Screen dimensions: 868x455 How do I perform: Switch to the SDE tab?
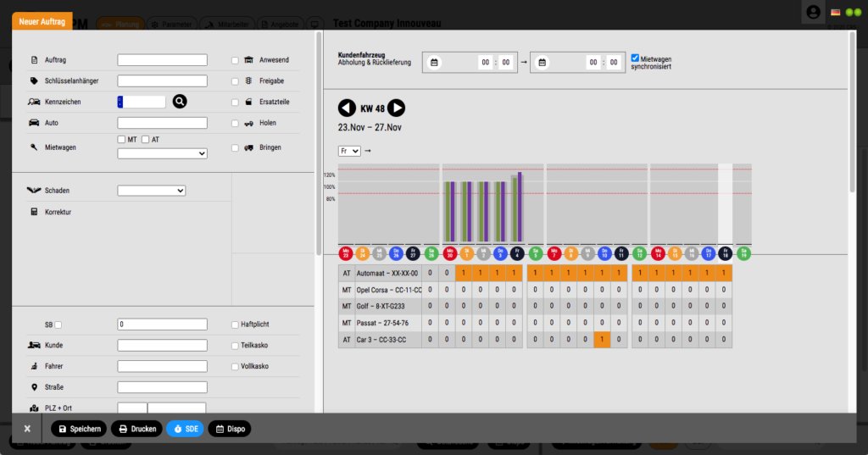click(x=185, y=429)
